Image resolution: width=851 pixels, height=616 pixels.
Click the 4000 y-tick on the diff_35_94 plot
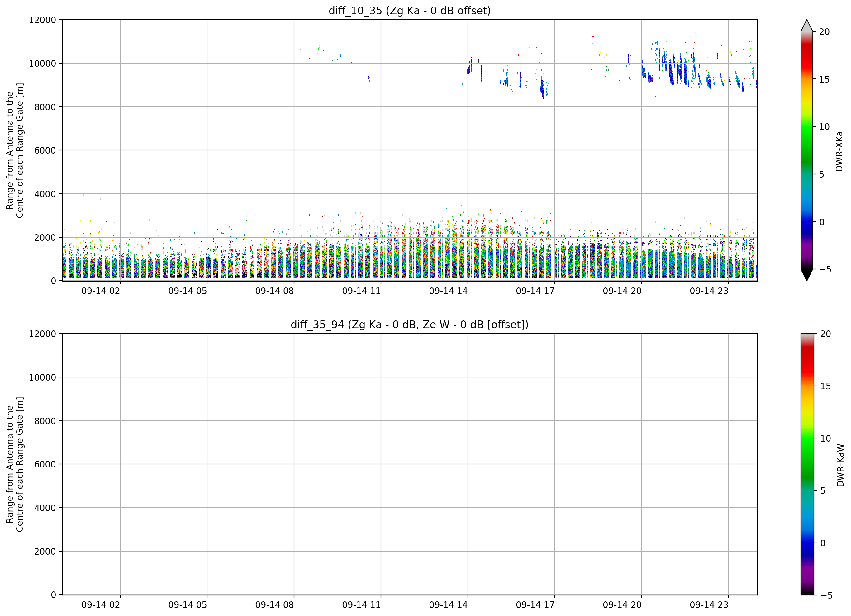click(45, 508)
